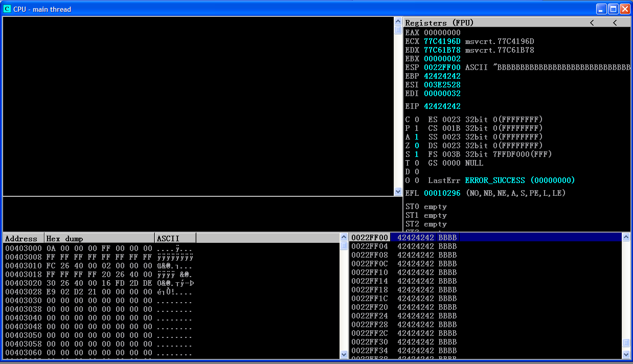
Task: Click the left arrow in Registers header
Action: (592, 22)
